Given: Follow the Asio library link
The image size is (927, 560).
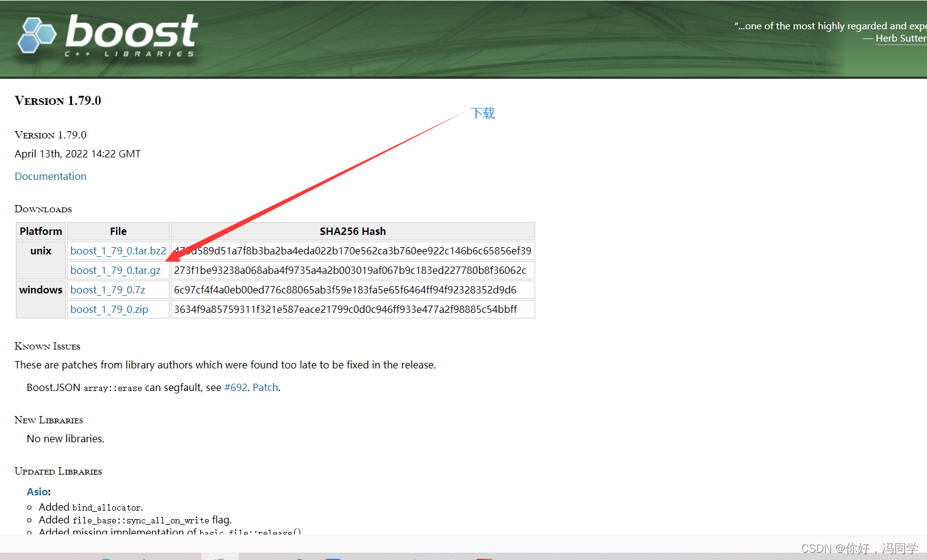Looking at the screenshot, I should tap(37, 492).
